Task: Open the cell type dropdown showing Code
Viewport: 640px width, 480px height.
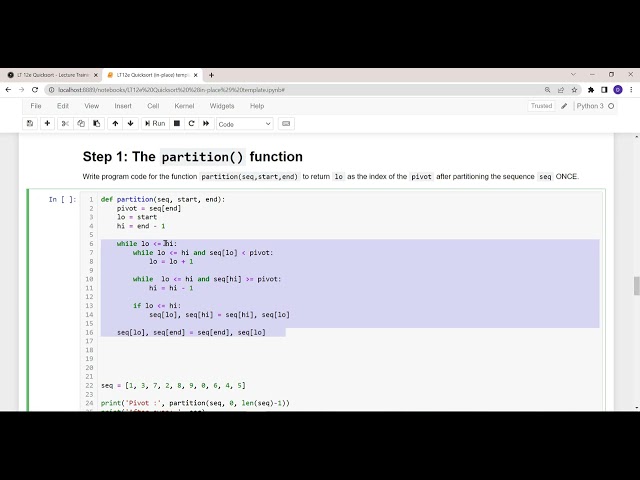Action: coord(244,124)
